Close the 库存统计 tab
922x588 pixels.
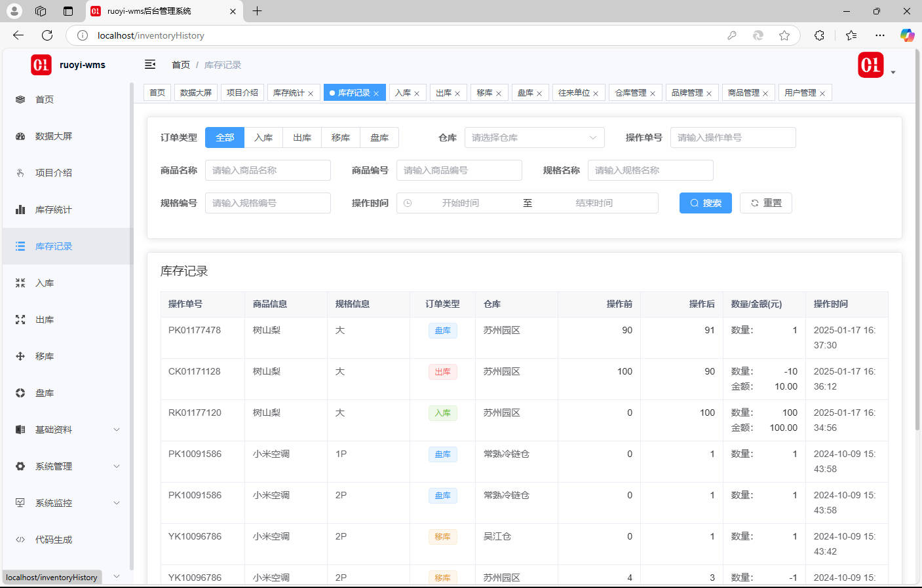[x=311, y=94]
